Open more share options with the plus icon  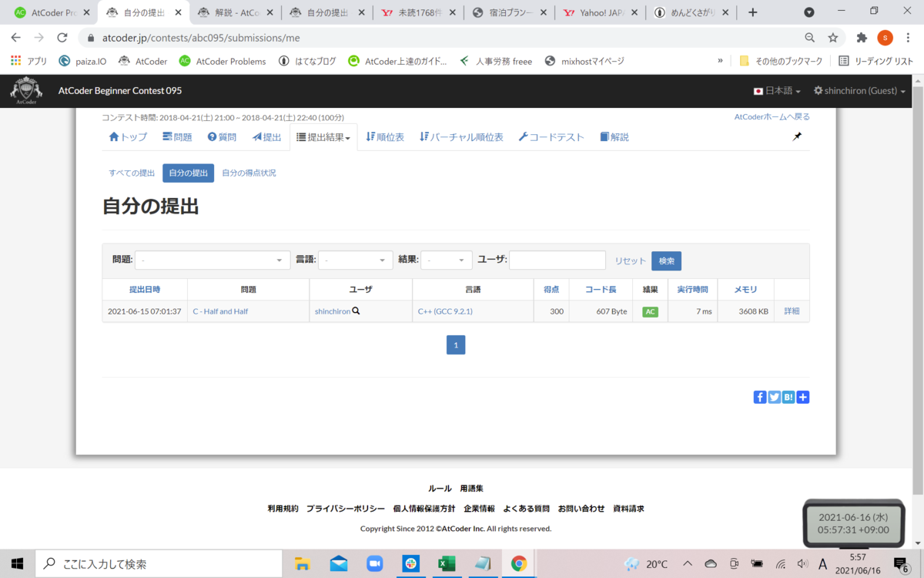tap(802, 397)
